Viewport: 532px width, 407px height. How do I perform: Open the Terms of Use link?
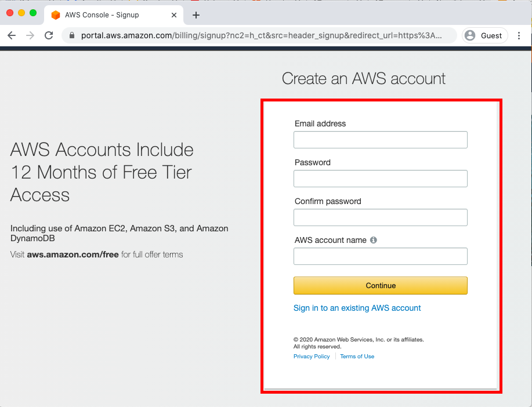(x=357, y=357)
